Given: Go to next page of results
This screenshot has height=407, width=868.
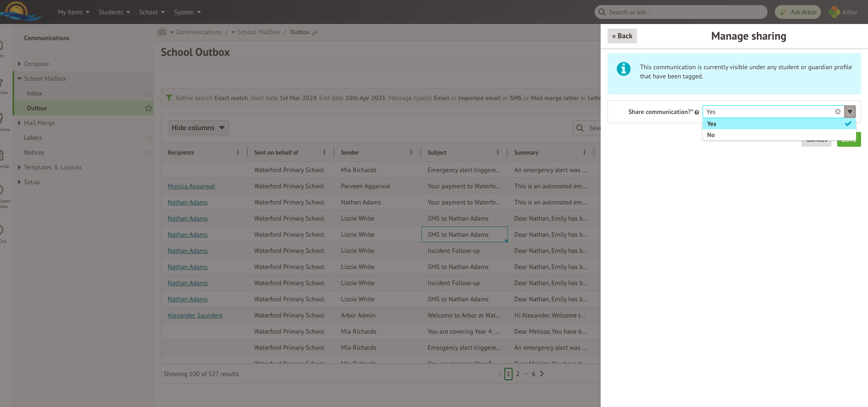Looking at the screenshot, I should pos(542,374).
